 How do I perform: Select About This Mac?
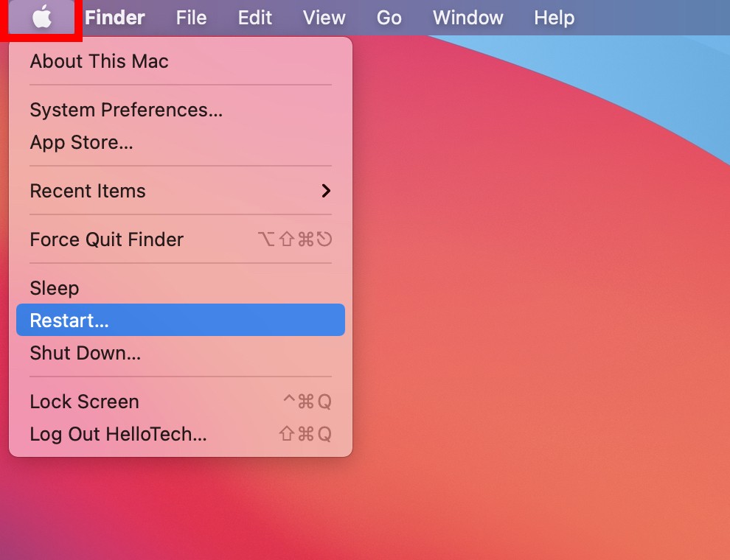[99, 61]
